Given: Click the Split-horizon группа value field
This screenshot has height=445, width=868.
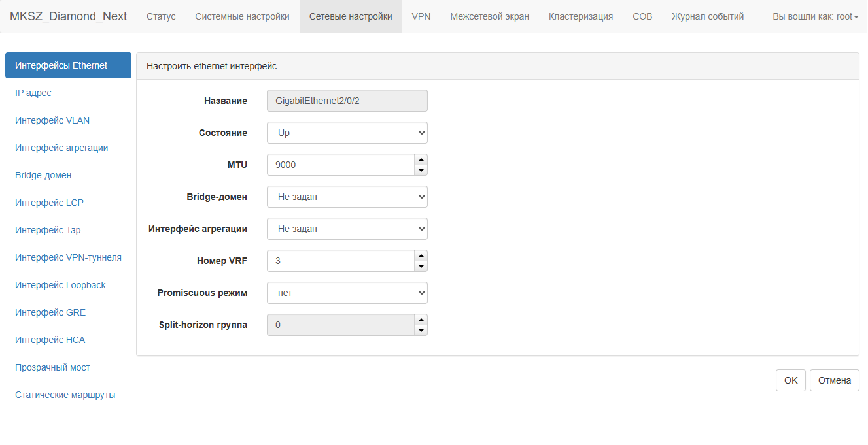Looking at the screenshot, I should pos(341,325).
